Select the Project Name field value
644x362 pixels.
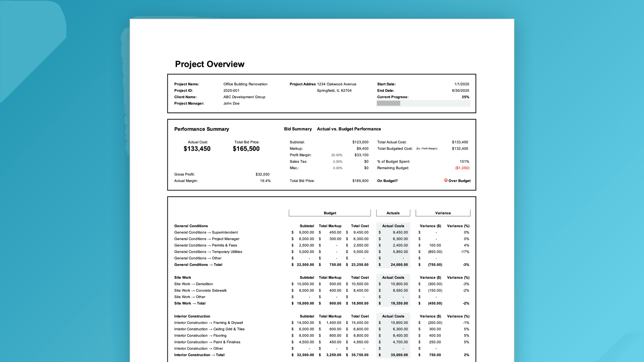coord(245,84)
